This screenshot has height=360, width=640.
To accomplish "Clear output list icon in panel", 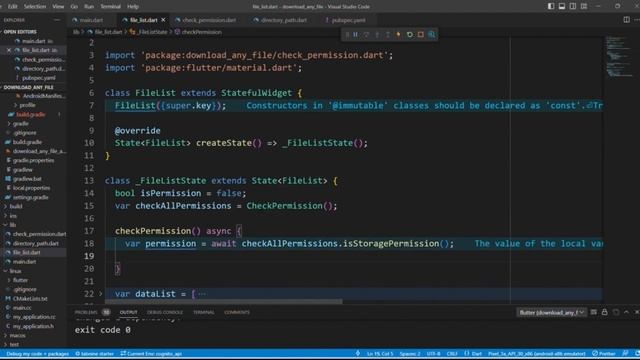I will point(593,312).
